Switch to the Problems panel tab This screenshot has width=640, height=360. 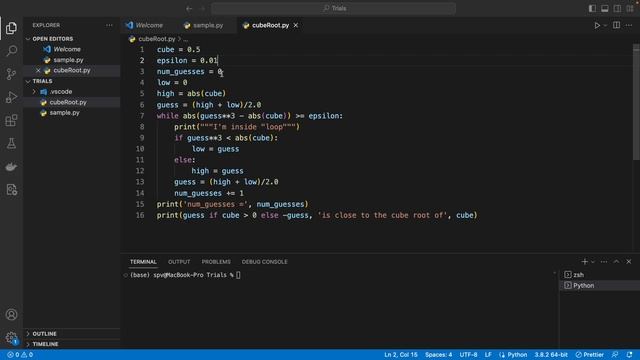pyautogui.click(x=216, y=262)
